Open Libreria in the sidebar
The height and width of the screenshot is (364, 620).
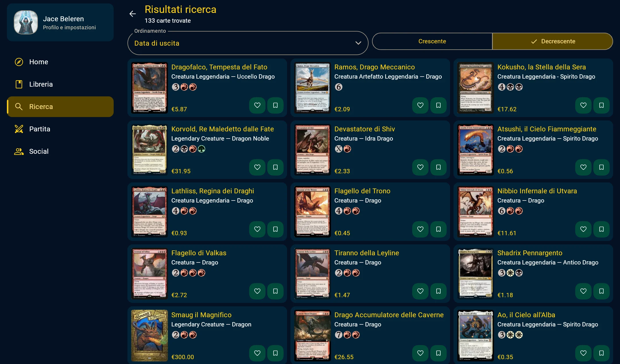(x=60, y=84)
